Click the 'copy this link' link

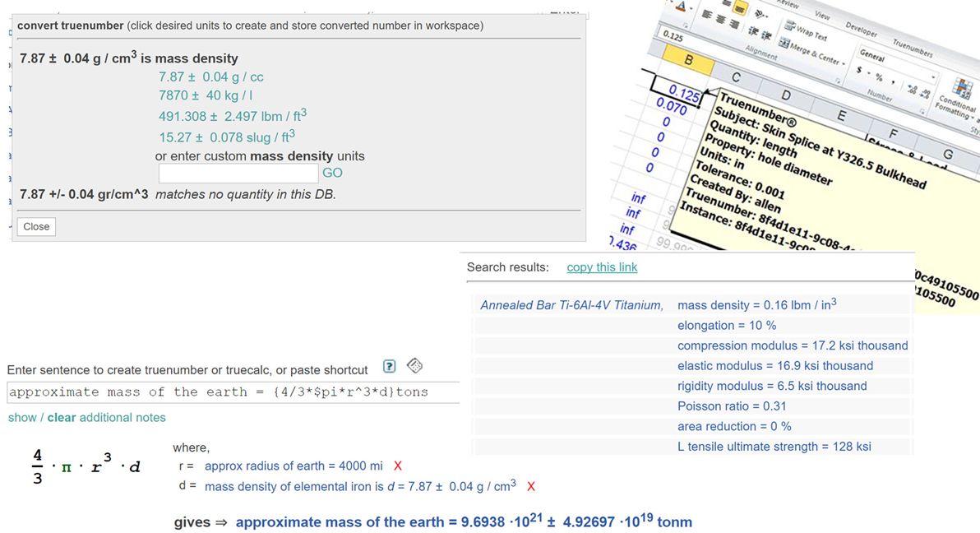click(602, 267)
